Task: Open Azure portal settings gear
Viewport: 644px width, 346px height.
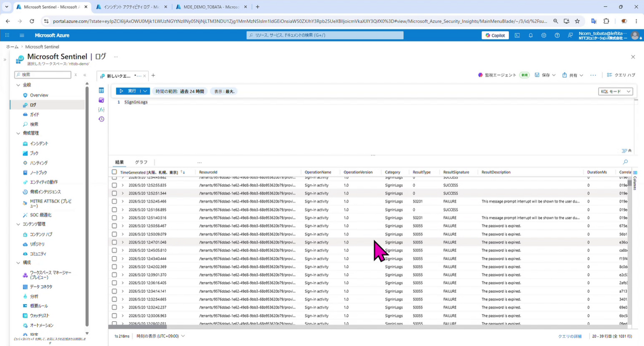Action: (544, 35)
